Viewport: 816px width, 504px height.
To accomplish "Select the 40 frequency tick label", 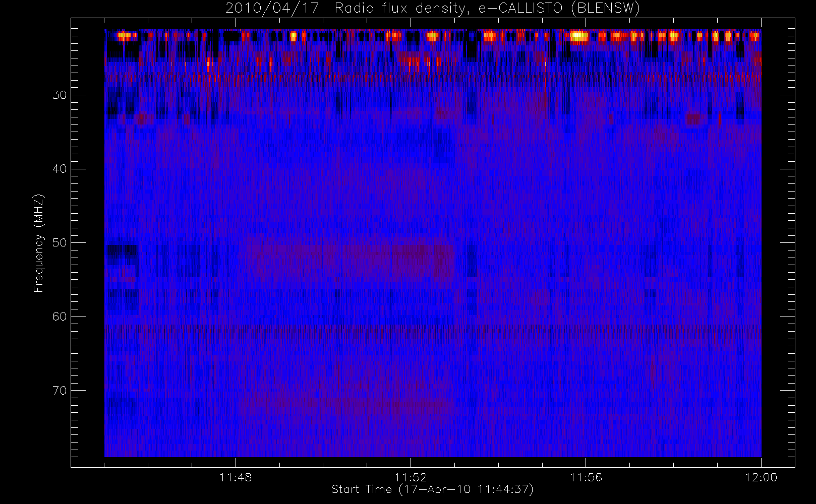I will tap(60, 169).
